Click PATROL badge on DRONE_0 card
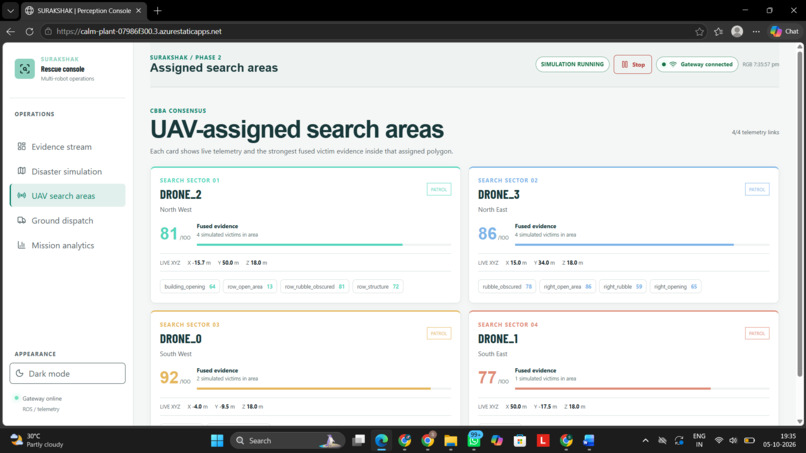806x453 pixels. (438, 333)
